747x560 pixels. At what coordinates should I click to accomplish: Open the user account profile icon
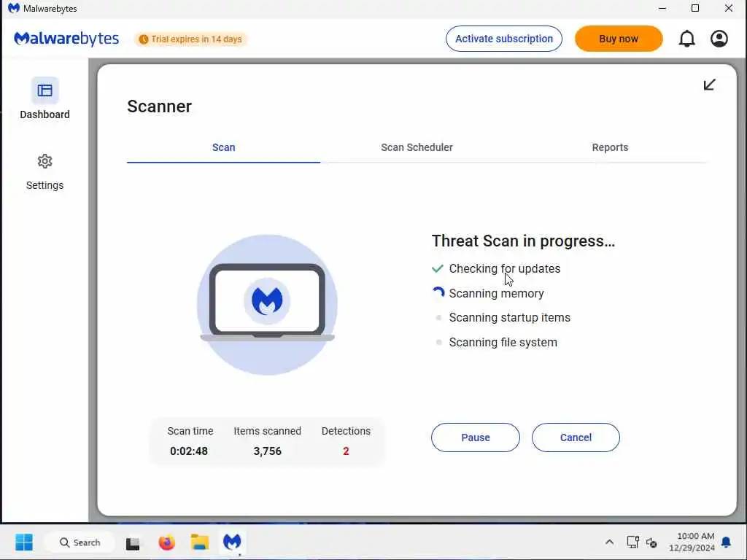coord(719,39)
